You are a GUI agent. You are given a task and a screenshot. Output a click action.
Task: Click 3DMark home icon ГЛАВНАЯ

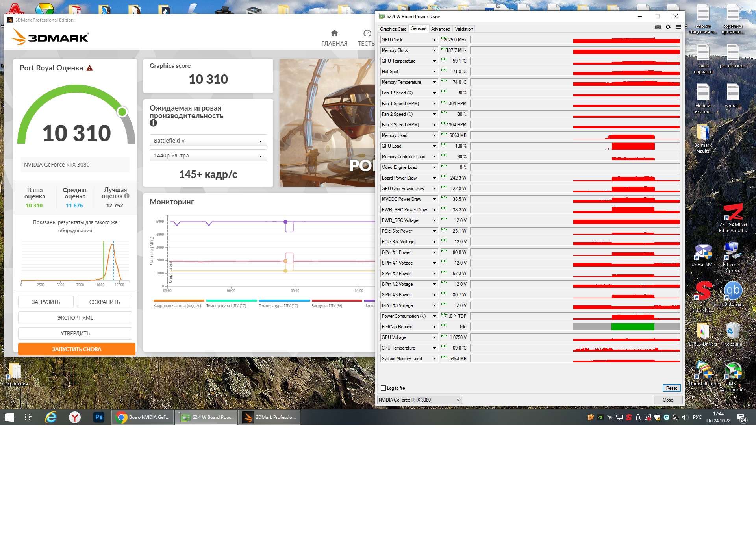point(334,33)
